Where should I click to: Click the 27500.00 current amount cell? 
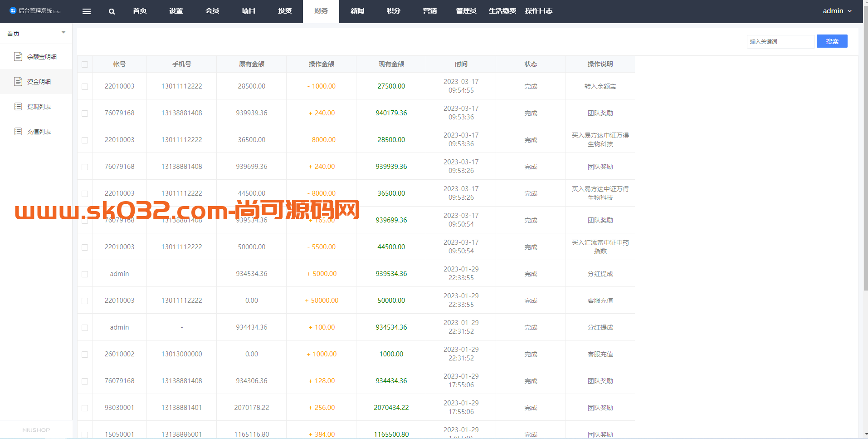point(391,86)
